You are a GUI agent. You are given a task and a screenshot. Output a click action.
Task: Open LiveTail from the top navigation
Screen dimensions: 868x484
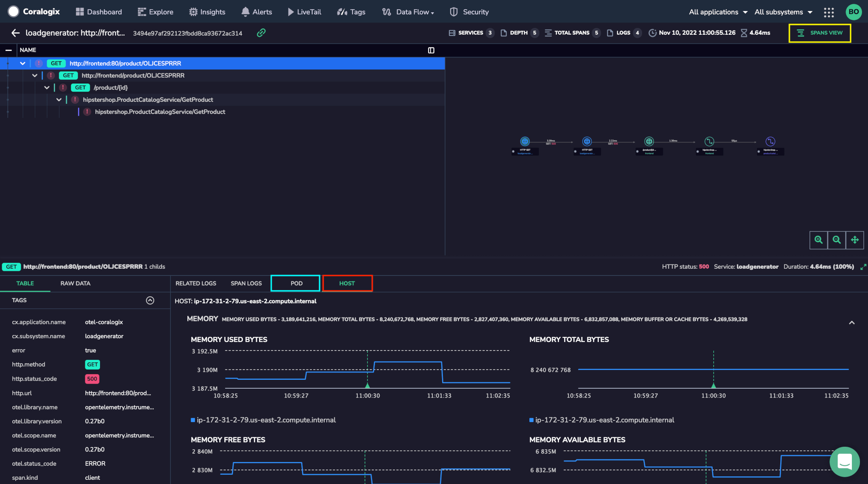(304, 12)
